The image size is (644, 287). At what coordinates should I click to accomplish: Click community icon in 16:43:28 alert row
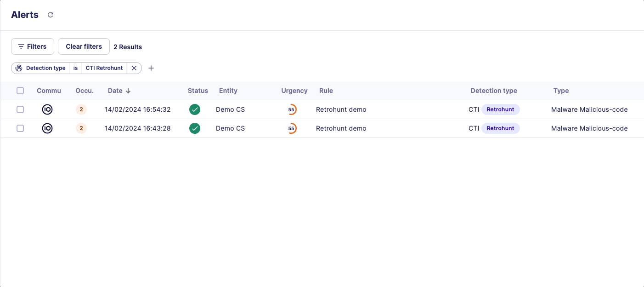(47, 128)
